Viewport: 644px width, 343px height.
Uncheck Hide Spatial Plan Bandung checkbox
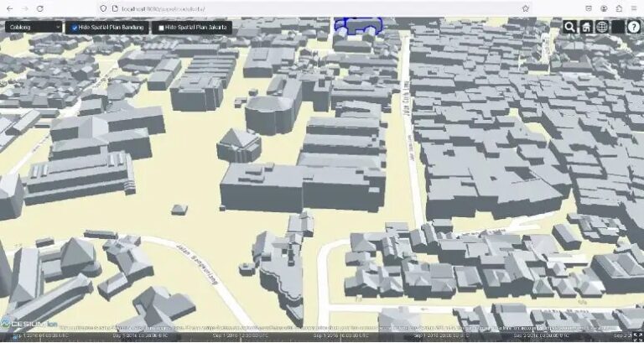75,27
